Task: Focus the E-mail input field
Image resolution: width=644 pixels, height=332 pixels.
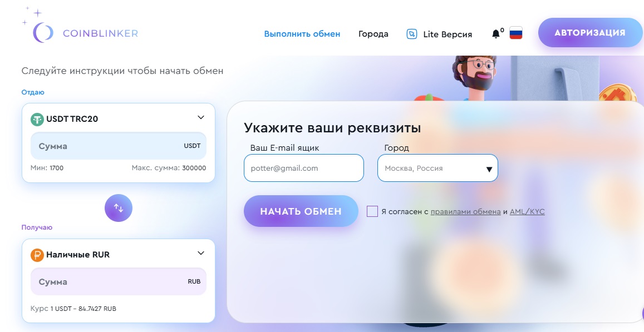Action: tap(303, 168)
